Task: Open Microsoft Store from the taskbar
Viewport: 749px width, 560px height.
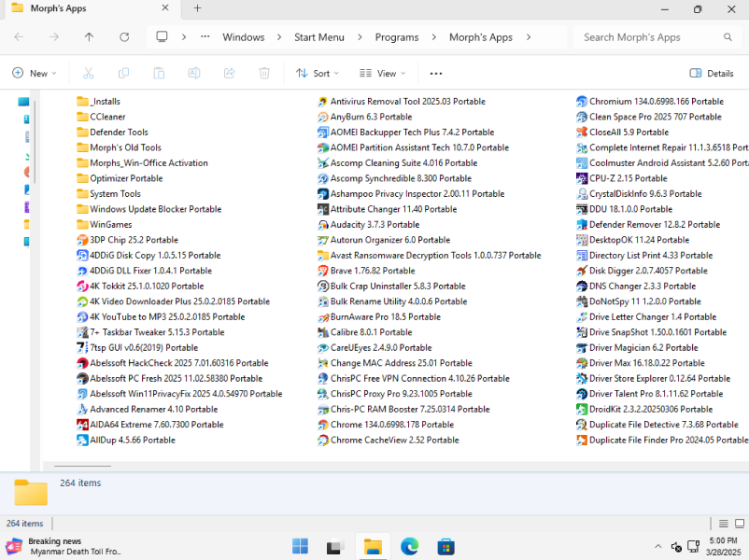Action: point(445,546)
